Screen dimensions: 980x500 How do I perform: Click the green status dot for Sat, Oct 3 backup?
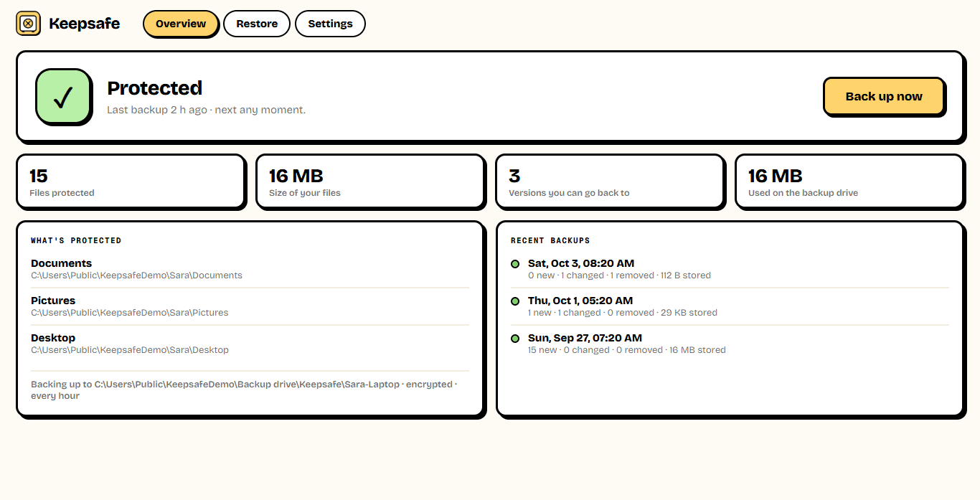tap(515, 264)
